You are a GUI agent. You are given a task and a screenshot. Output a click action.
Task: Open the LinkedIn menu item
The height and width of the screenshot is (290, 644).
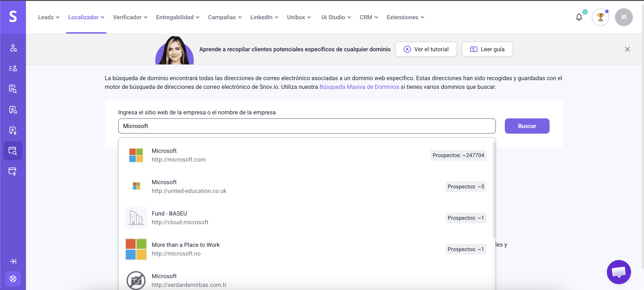(x=264, y=17)
